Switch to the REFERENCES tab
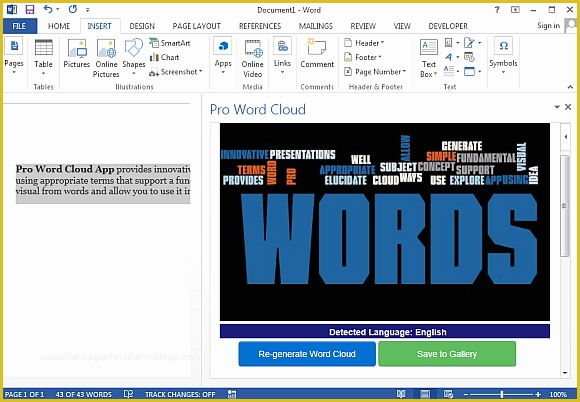This screenshot has height=402, width=580. coord(260,26)
